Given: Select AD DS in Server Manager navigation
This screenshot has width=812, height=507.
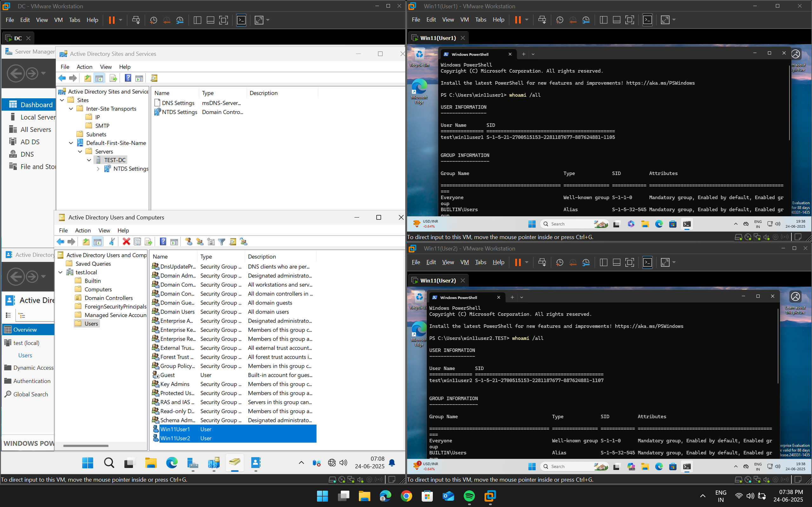Looking at the screenshot, I should [x=30, y=141].
